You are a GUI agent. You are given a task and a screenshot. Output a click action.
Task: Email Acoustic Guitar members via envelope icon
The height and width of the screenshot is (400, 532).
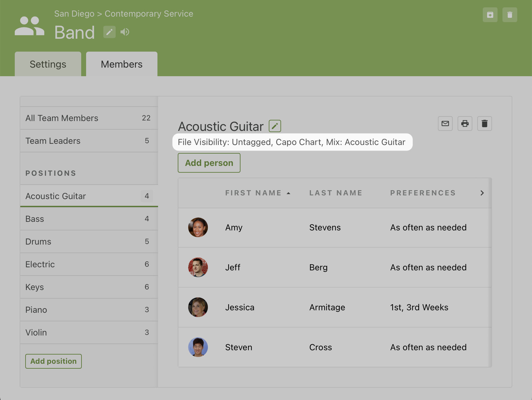point(445,124)
